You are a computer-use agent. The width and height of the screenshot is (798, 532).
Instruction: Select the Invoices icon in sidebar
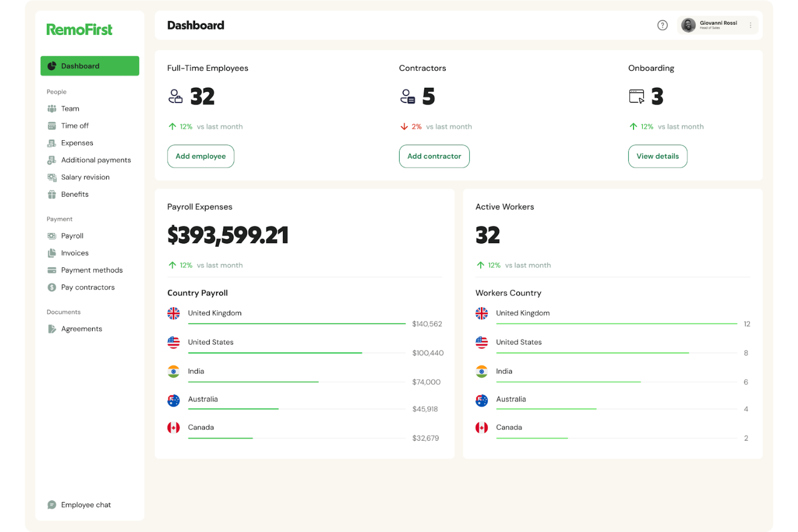52,253
